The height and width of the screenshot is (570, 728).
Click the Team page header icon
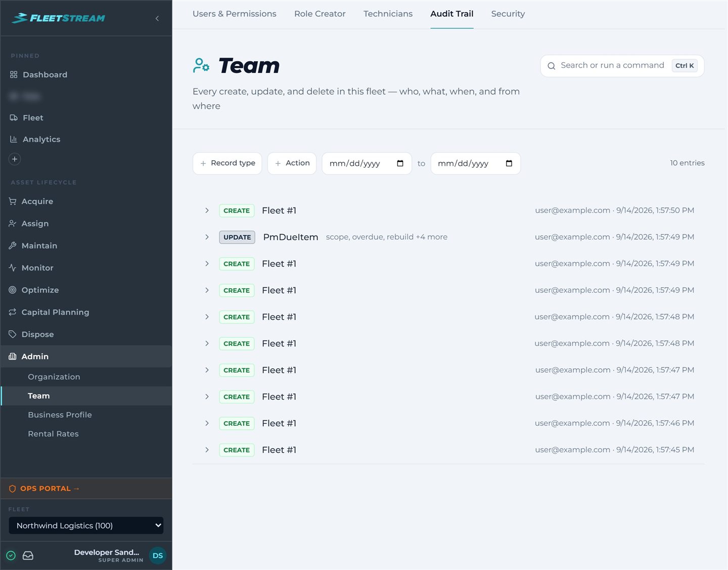click(201, 65)
